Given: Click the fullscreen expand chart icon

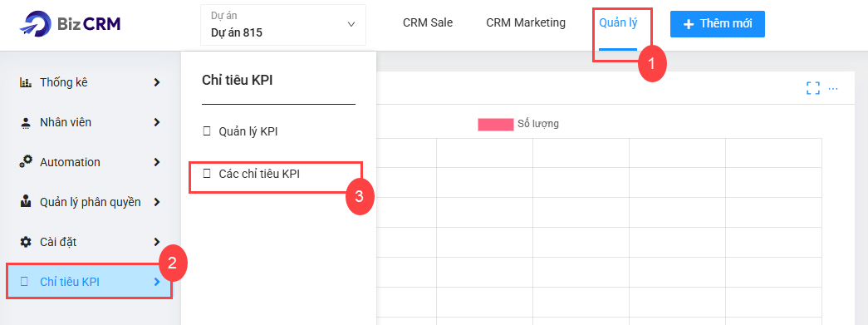Looking at the screenshot, I should pos(812,88).
